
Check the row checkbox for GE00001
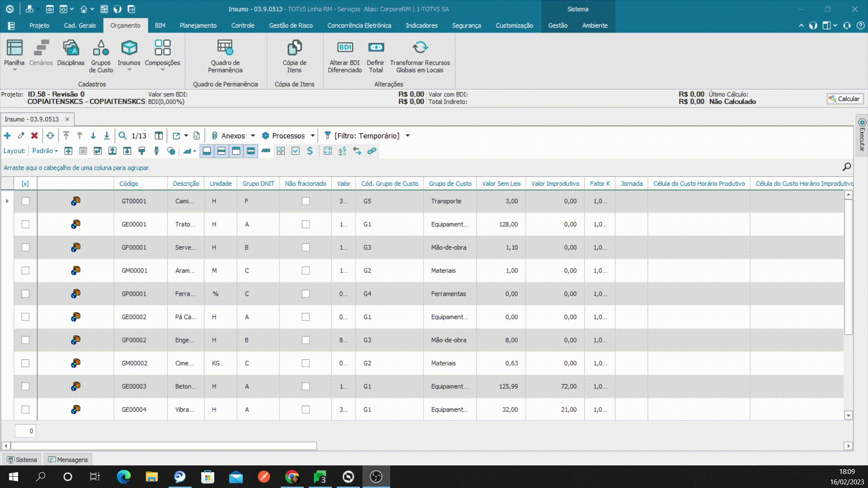(x=25, y=224)
